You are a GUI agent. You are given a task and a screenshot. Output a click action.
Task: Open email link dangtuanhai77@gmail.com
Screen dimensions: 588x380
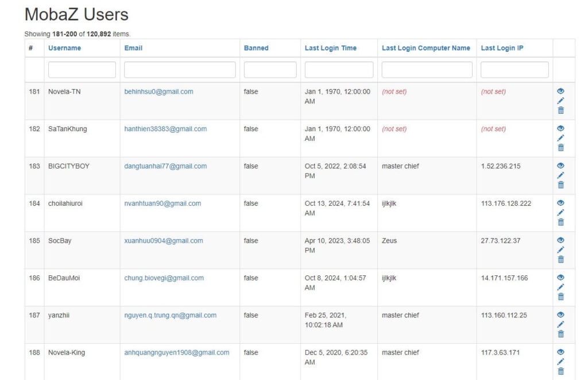pos(165,166)
